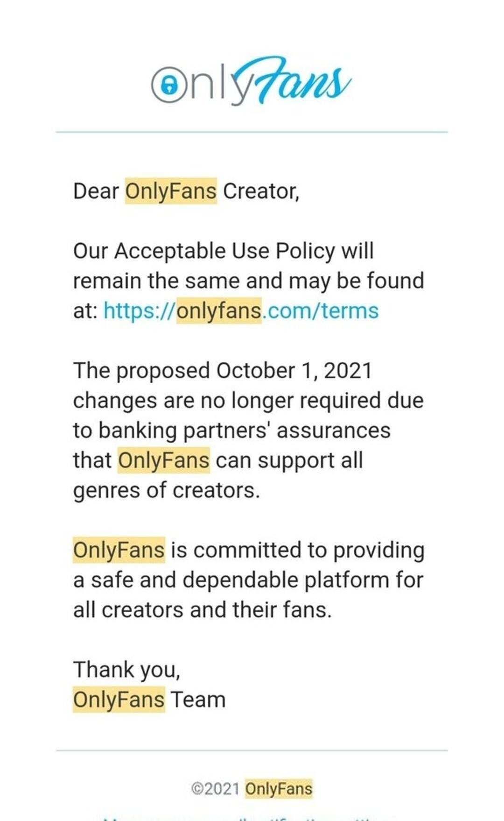
Task: Click the word "Team" in the signature
Action: pyautogui.click(x=198, y=700)
